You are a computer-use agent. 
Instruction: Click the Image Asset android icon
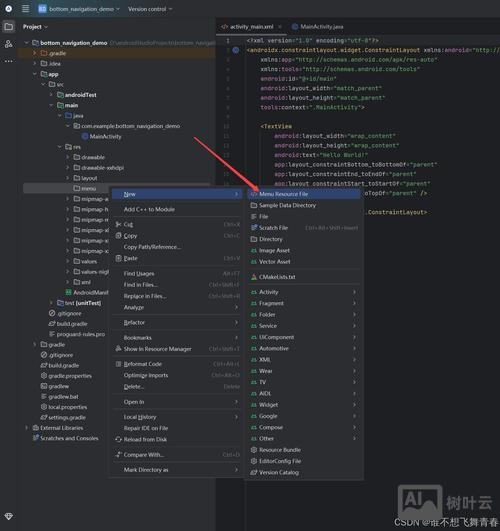click(254, 251)
